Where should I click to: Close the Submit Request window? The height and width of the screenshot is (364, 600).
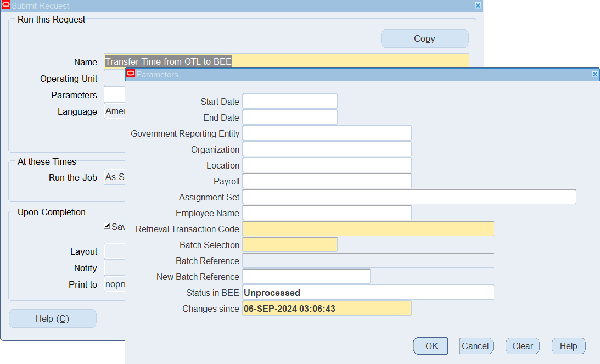[478, 5]
